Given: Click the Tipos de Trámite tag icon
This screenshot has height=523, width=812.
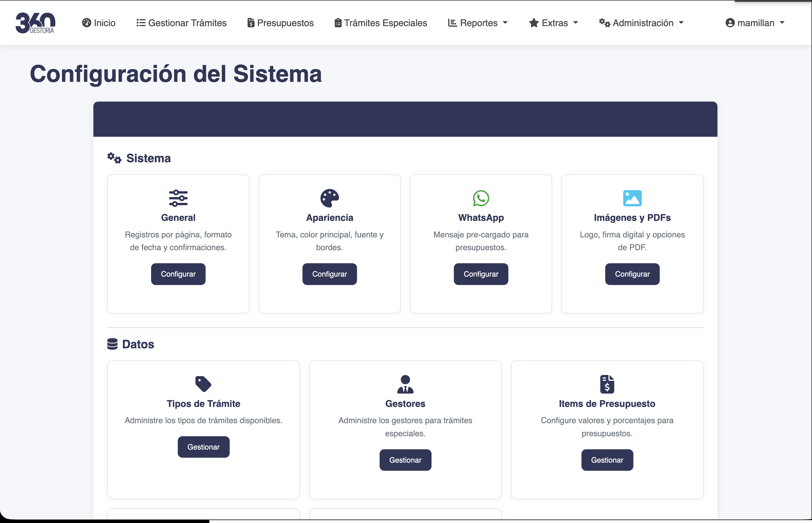Looking at the screenshot, I should click(203, 383).
